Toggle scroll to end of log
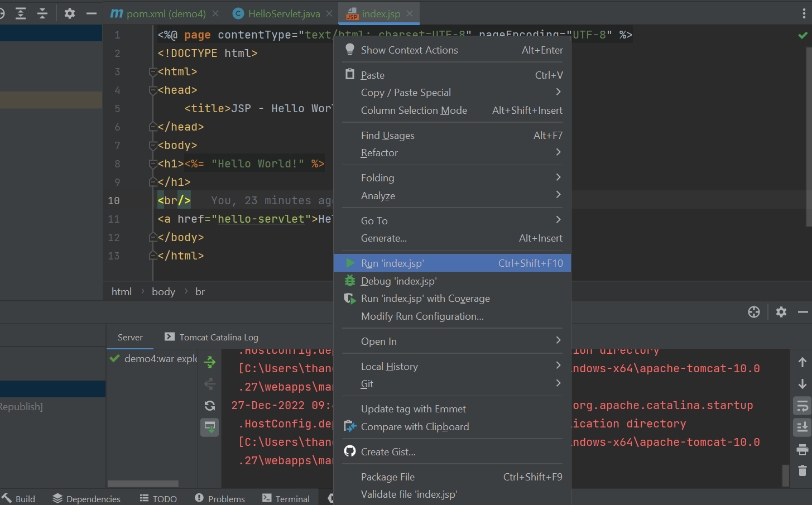 [x=803, y=427]
